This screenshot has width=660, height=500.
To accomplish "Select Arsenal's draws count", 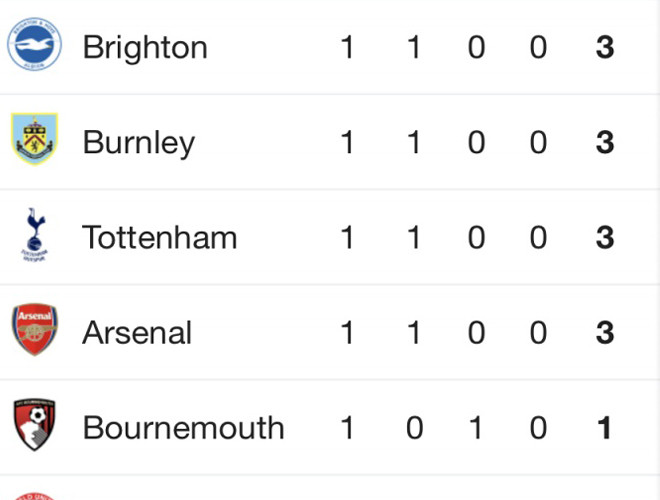I will [476, 332].
